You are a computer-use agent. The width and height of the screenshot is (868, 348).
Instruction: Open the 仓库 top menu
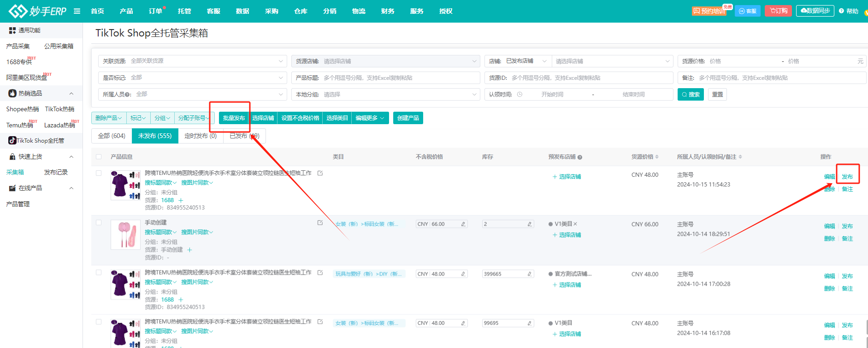pyautogui.click(x=301, y=11)
